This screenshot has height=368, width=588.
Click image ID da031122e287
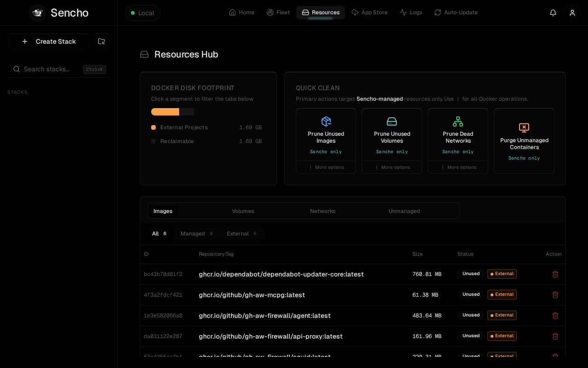tap(163, 337)
